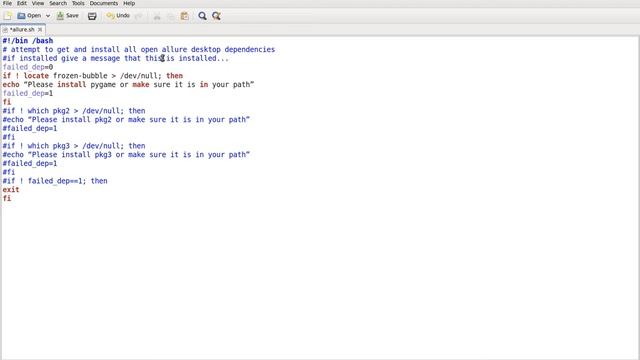Save the allure.sh file
The width and height of the screenshot is (640, 360).
point(68,16)
